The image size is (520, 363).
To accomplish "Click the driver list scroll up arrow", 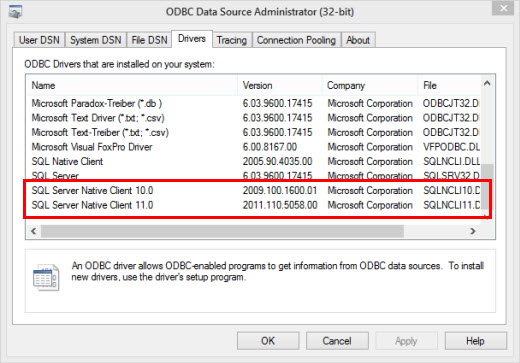I will click(x=487, y=83).
